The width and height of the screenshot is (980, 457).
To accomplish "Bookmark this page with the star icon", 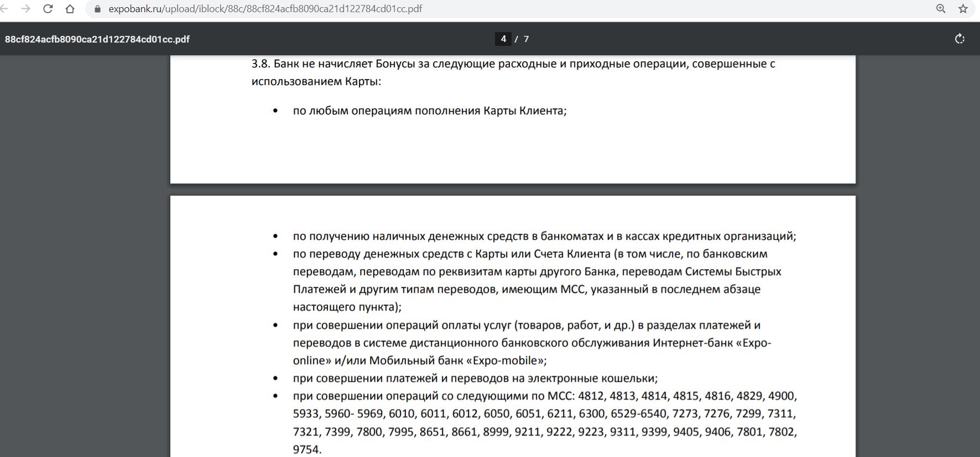I will [x=963, y=9].
